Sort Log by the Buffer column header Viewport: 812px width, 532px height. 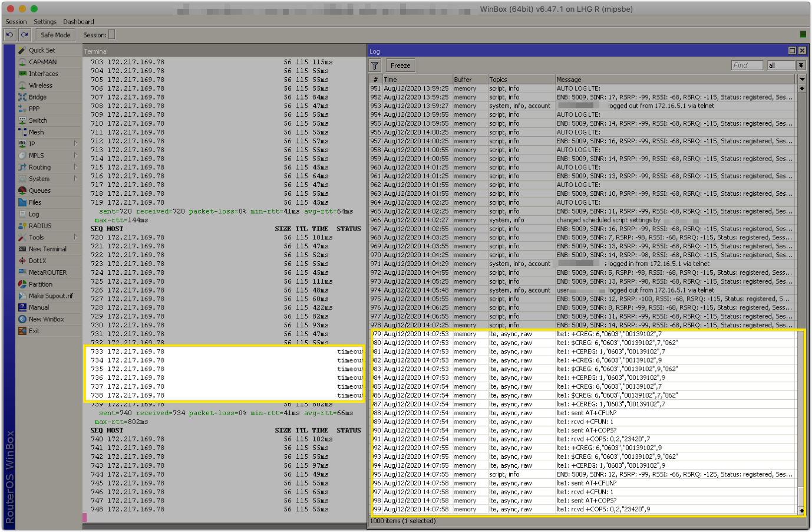pos(470,80)
